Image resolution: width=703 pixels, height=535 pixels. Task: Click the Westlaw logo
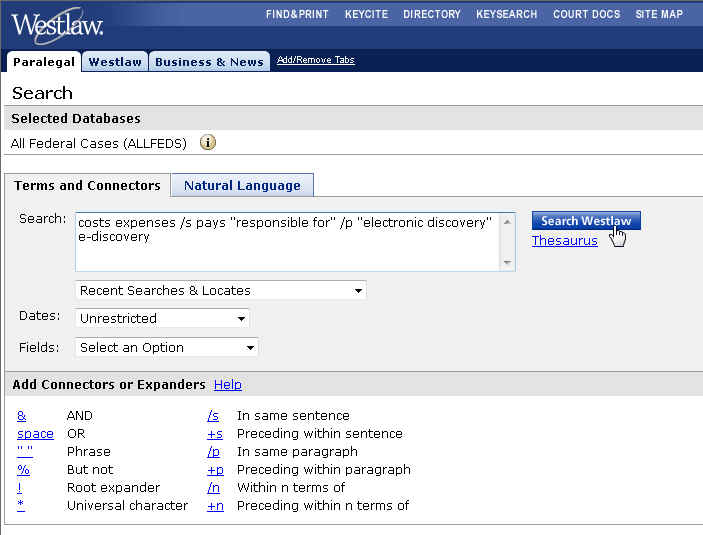point(56,24)
